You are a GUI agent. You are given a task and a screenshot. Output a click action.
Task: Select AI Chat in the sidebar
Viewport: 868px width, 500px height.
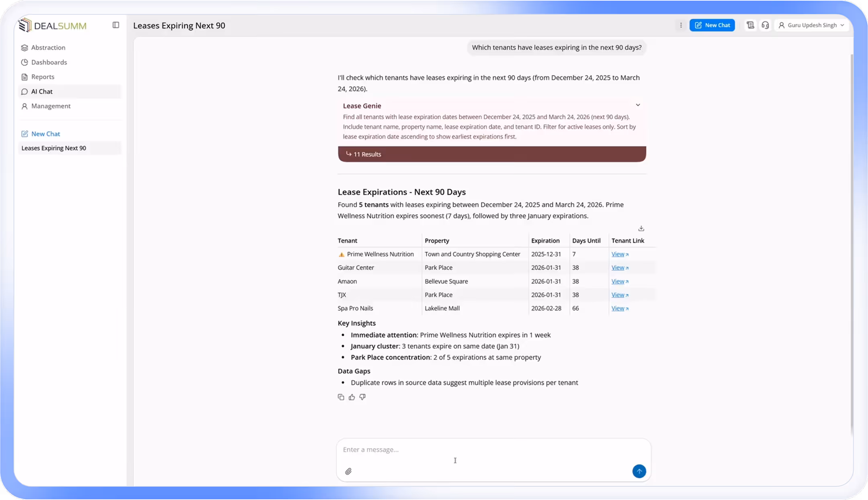click(70, 92)
